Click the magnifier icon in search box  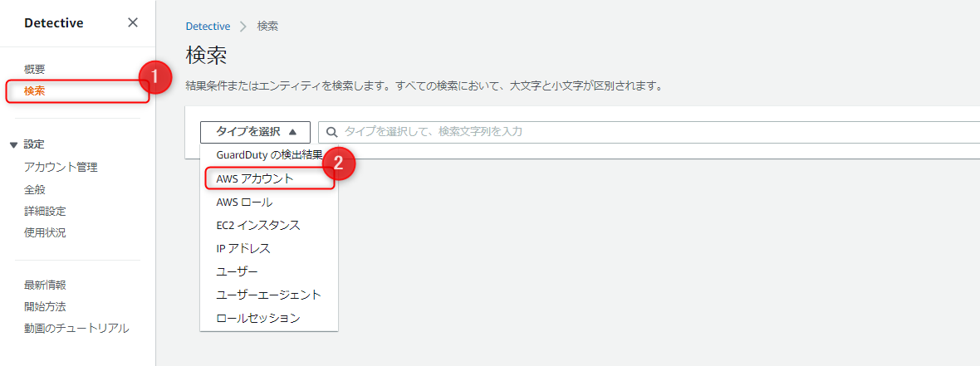pos(332,132)
